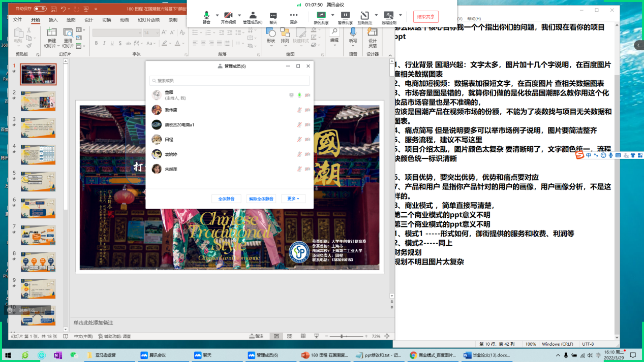644x362 pixels.
Task: Toggle the 自动保存 AutoSave switch
Action: pos(40,9)
